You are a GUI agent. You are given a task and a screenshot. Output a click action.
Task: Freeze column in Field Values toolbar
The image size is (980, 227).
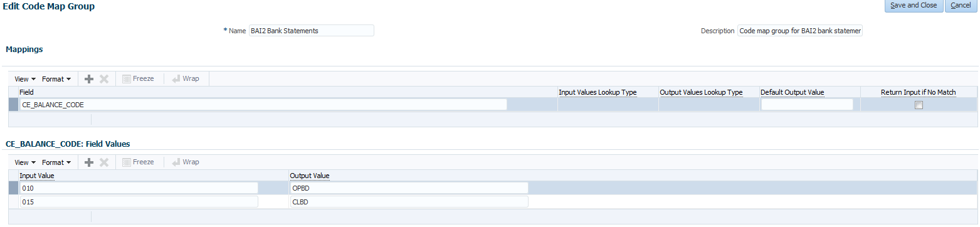(x=137, y=162)
